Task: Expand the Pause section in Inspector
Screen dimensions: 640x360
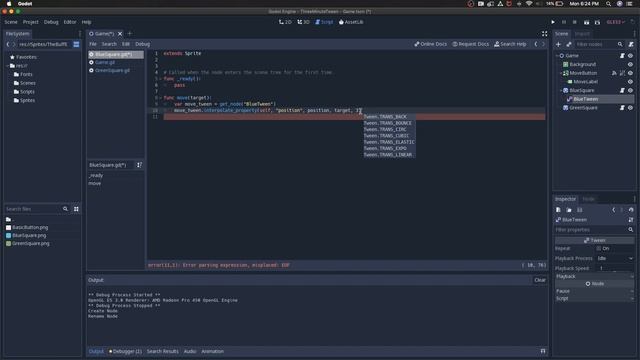Action: coord(595,291)
